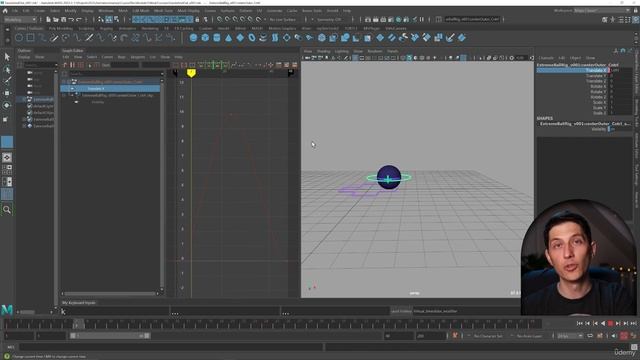Toggle the viewport grid display
This screenshot has height=360, width=640.
click(355, 58)
